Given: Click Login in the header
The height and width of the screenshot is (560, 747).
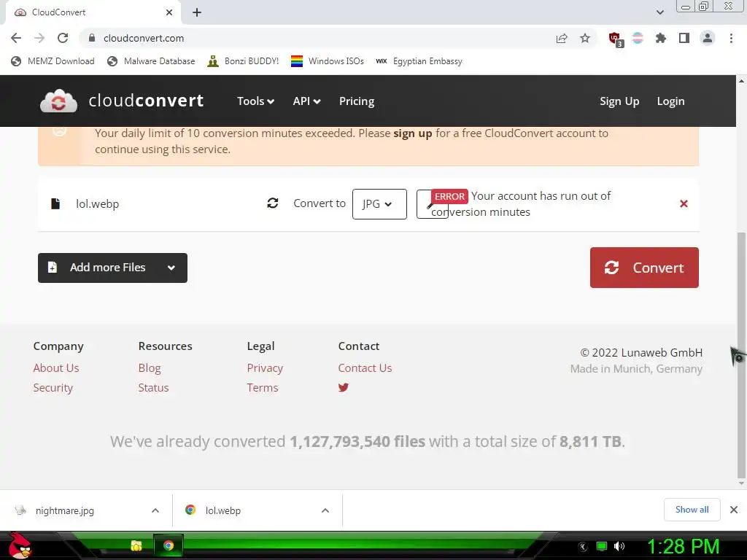Looking at the screenshot, I should (670, 101).
